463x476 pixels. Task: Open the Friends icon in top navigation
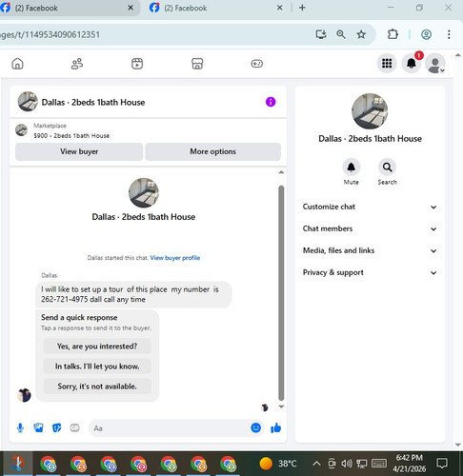click(77, 64)
